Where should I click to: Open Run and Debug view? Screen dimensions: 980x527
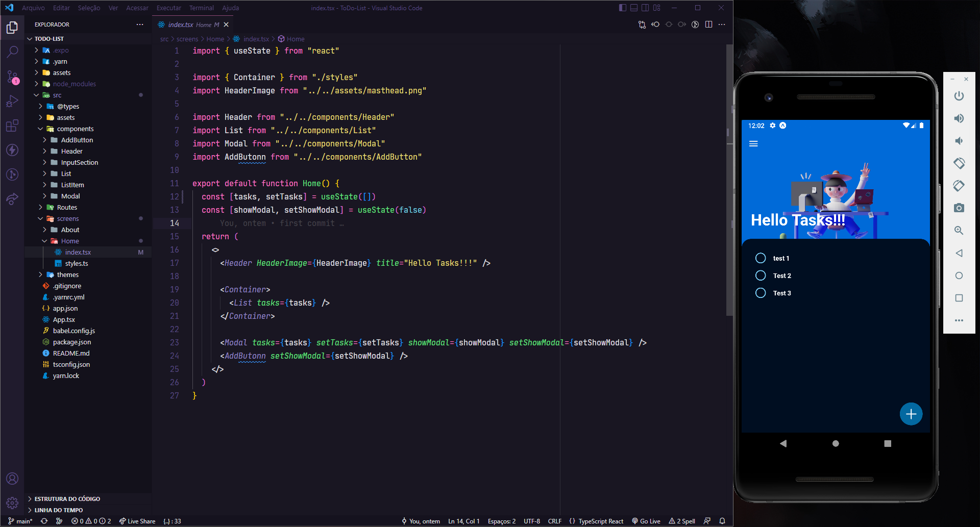[12, 101]
